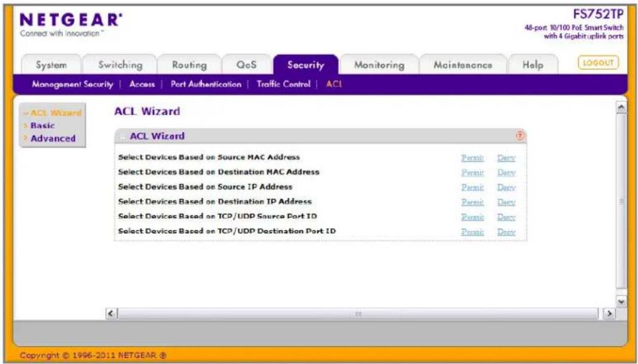
Task: Open the QoS tab
Action: [247, 65]
